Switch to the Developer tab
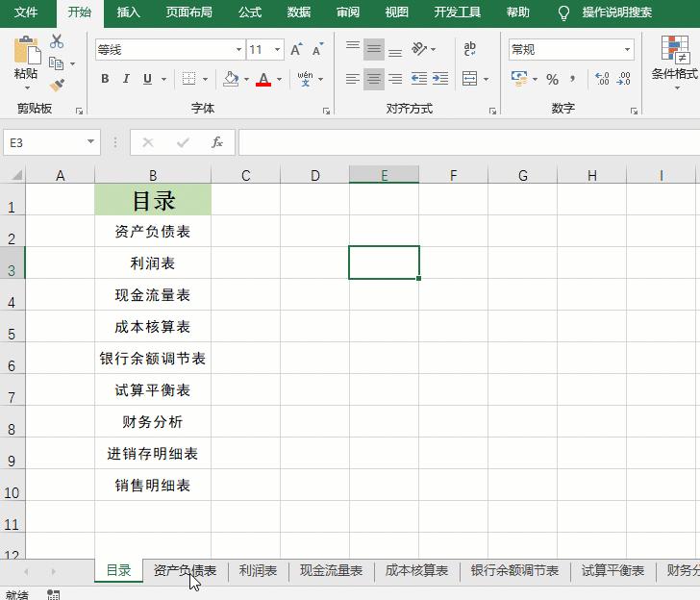Screen dimensions: 700x600 coord(457,12)
